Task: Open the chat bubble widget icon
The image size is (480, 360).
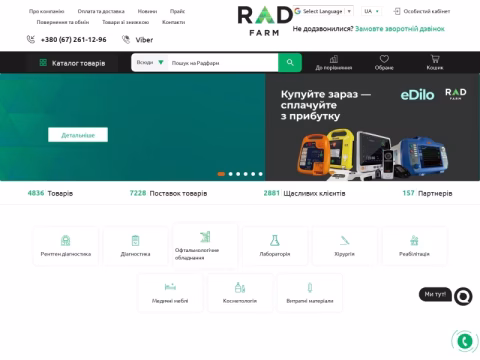Action: 463,296
